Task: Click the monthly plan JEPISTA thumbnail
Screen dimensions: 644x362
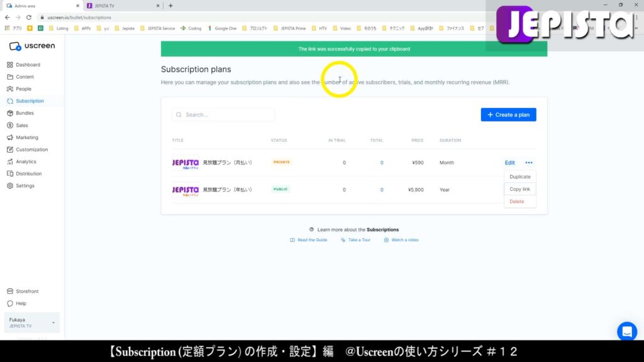Action: point(186,163)
